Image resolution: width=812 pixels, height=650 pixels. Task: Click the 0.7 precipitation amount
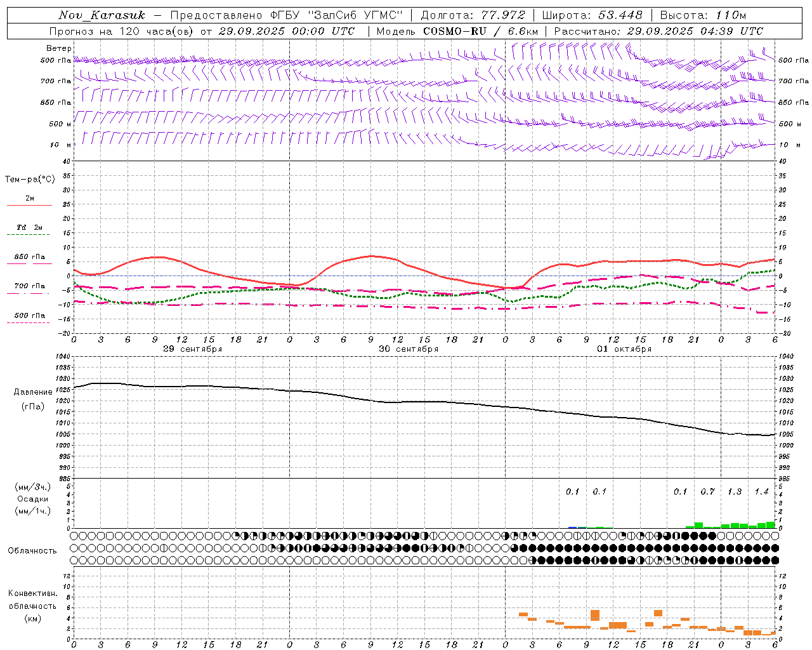707,492
